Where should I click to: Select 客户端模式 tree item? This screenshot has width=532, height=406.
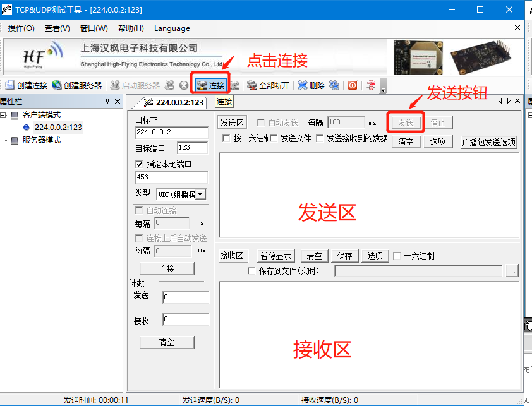42,115
